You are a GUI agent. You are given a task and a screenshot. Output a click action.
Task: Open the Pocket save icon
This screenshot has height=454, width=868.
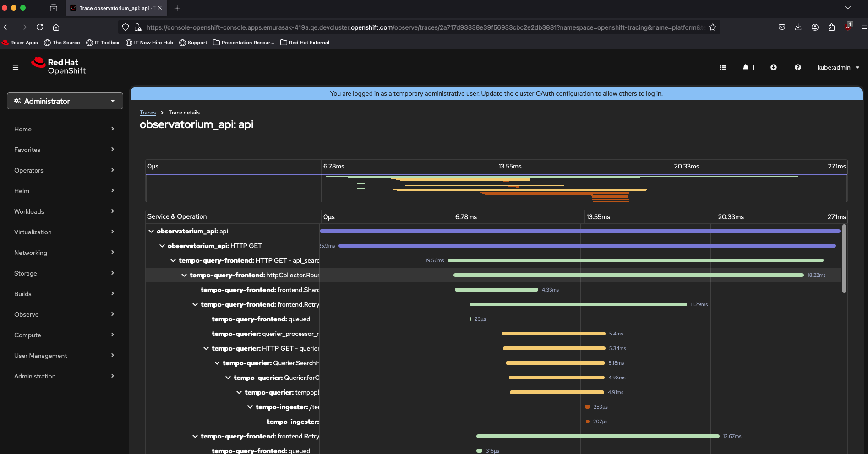point(782,27)
